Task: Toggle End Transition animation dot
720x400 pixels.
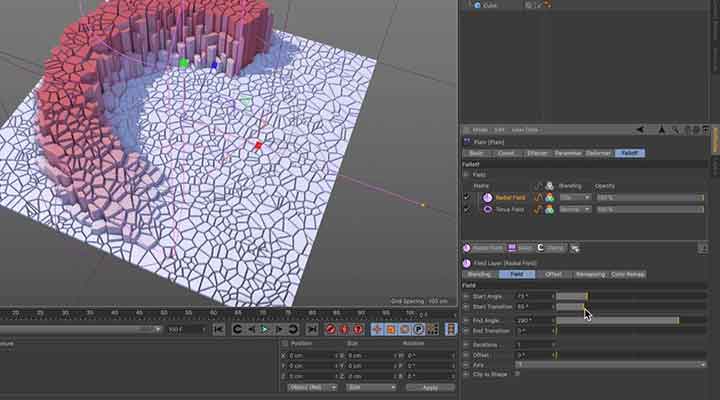Action: 467,331
